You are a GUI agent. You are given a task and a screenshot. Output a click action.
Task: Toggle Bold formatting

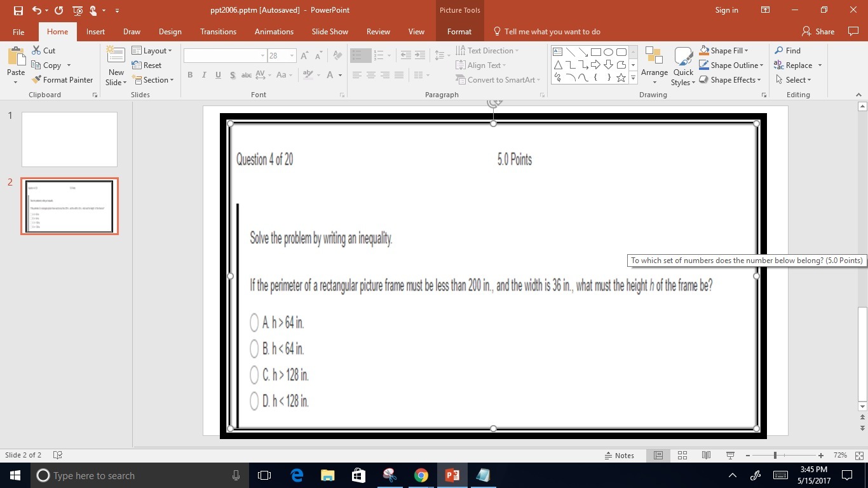tap(190, 75)
